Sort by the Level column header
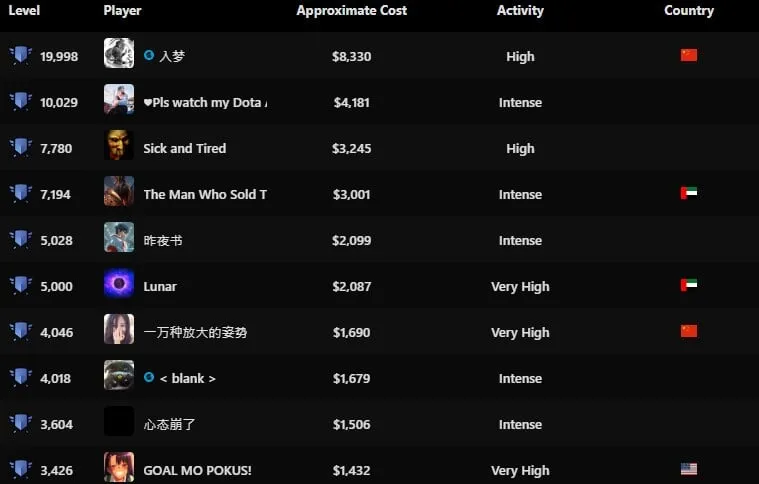Viewport: 759px width, 484px height. 24,10
